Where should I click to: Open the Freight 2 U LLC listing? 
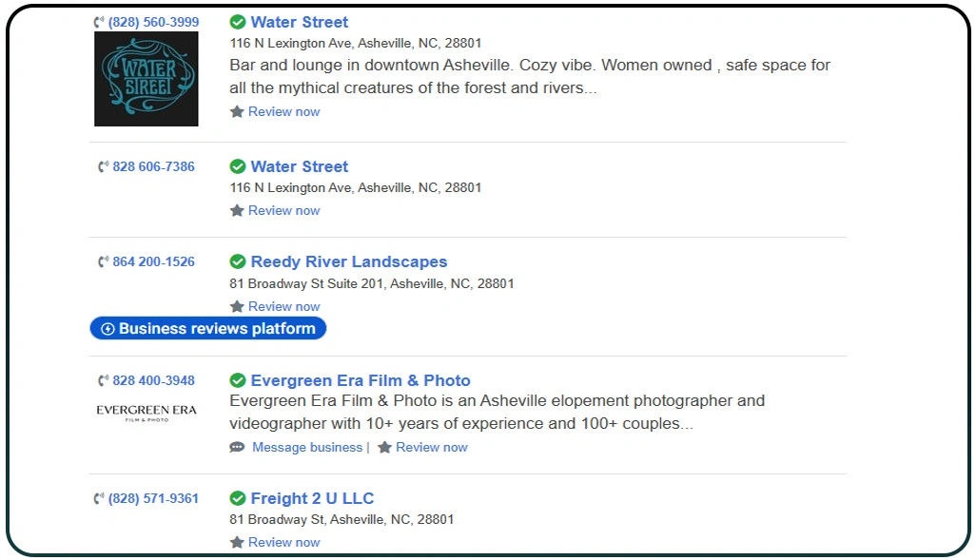pyautogui.click(x=312, y=499)
